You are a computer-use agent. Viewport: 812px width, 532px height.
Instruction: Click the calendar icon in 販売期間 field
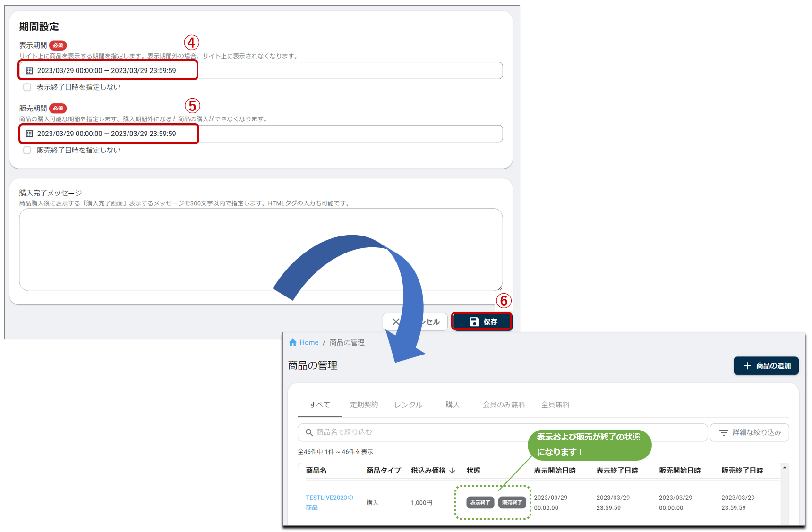tap(29, 134)
